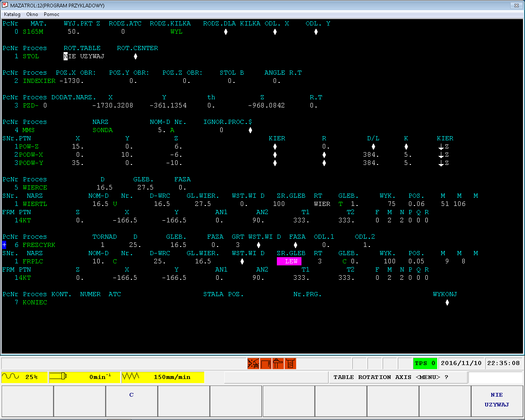
Task: Click the clock 22:35:08 in the status bar
Action: pyautogui.click(x=504, y=363)
